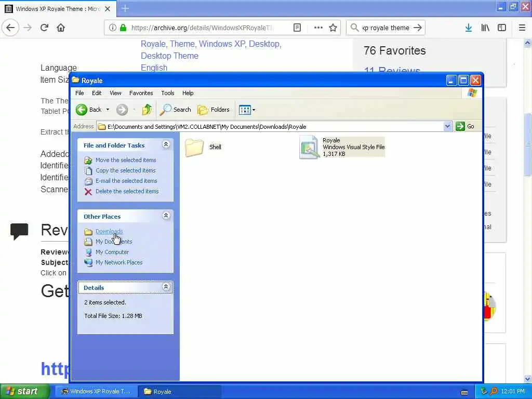Click the English language link on webpage
This screenshot has width=532, height=399.
tap(154, 68)
